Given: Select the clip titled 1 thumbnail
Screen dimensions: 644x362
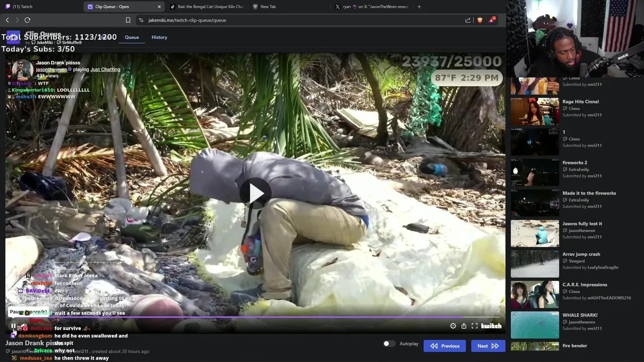Looking at the screenshot, I should [535, 142].
